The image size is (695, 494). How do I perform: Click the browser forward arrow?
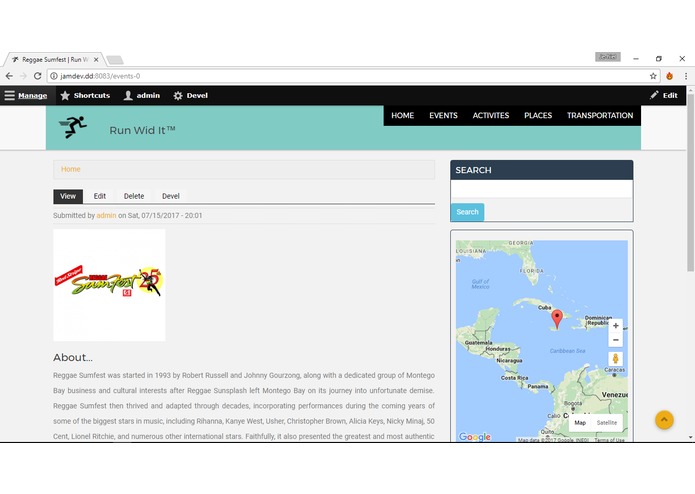(x=23, y=76)
